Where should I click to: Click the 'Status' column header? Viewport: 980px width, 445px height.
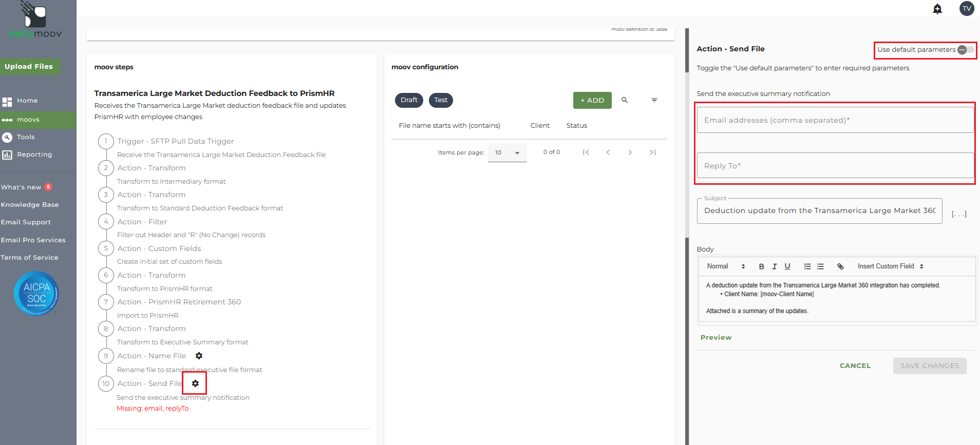click(577, 126)
